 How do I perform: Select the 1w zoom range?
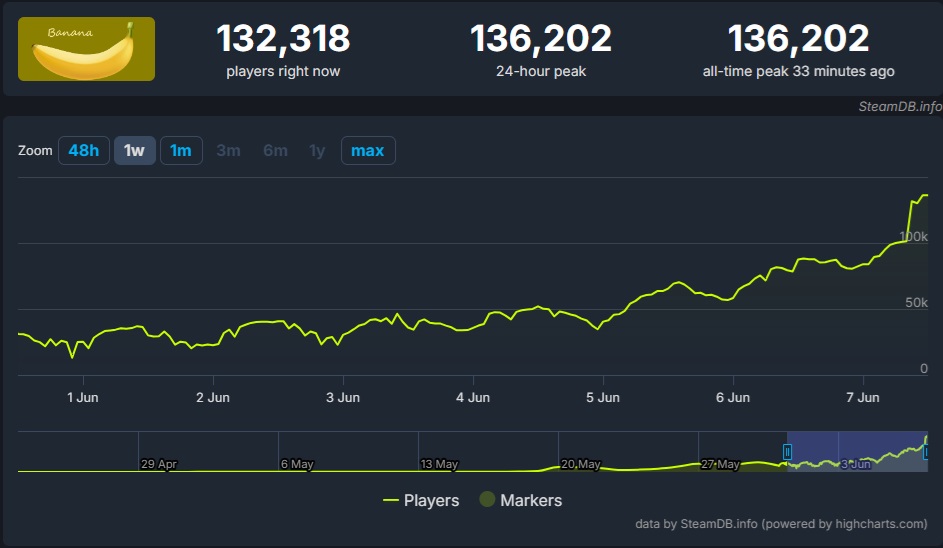pyautogui.click(x=135, y=150)
